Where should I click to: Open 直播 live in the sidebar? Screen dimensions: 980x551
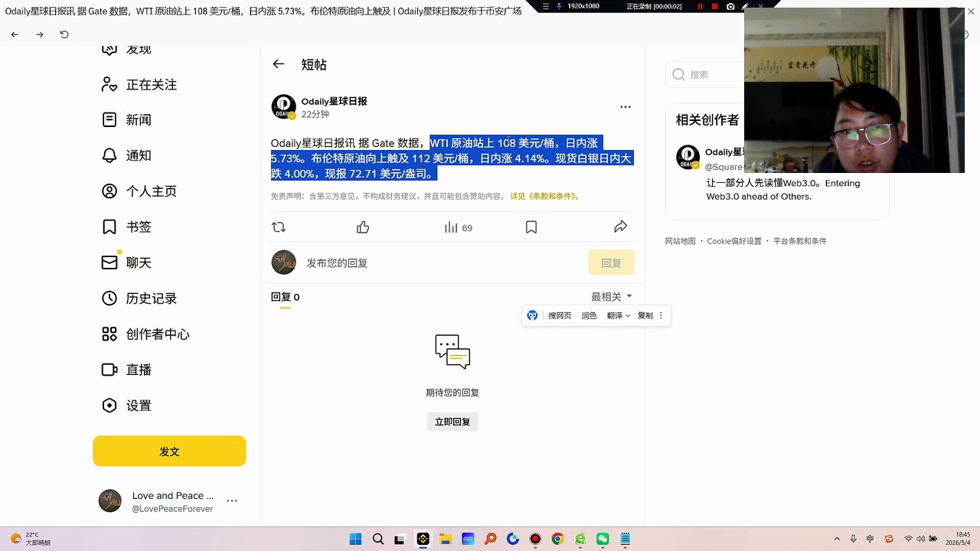(127, 370)
